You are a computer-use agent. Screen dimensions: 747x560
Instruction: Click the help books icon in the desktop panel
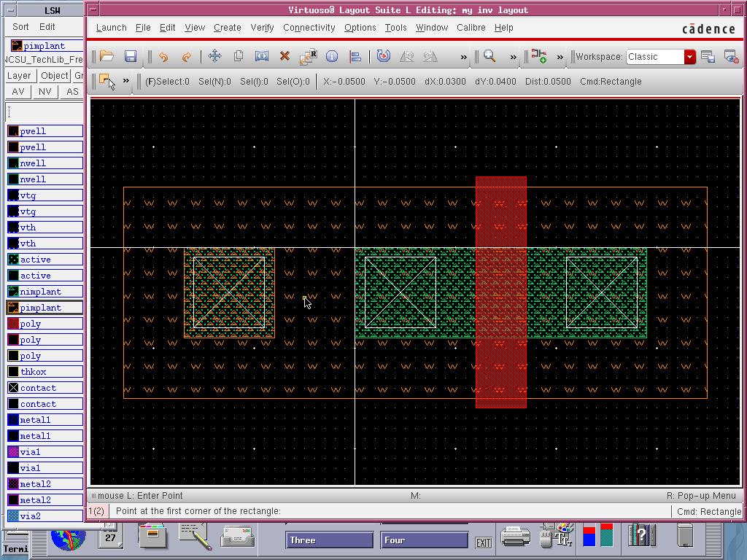(x=642, y=535)
